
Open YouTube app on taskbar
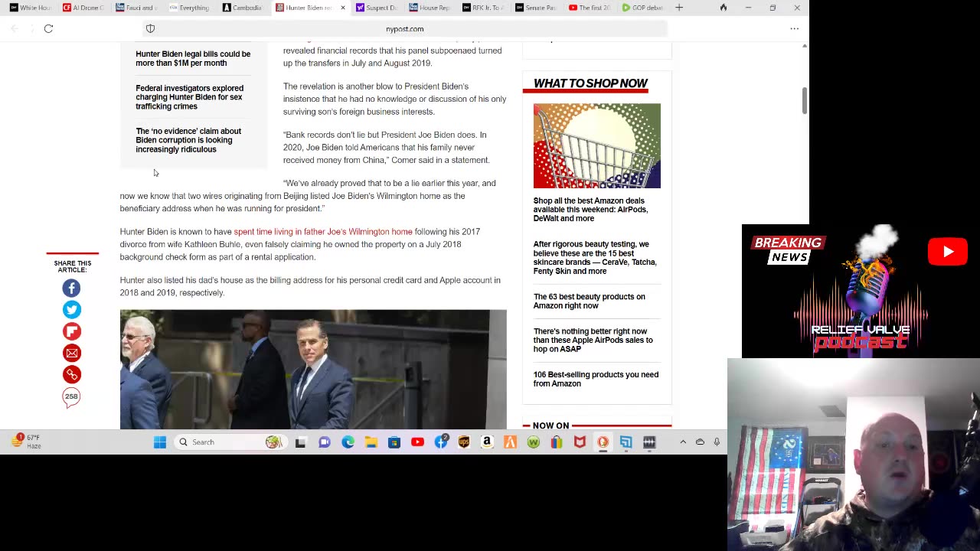click(417, 442)
